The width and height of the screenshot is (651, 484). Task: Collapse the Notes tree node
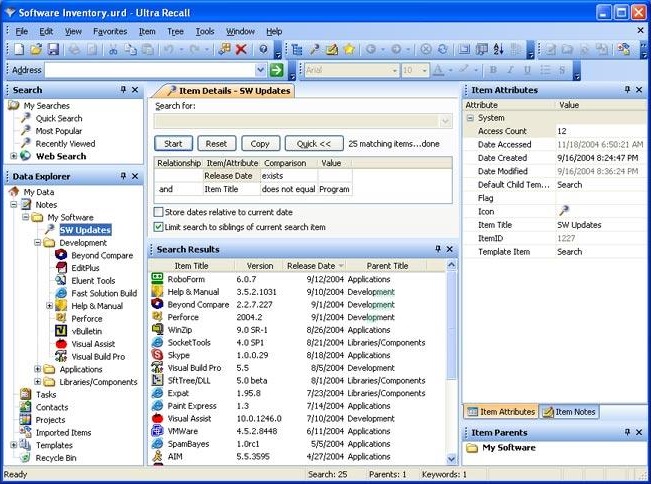pos(14,205)
